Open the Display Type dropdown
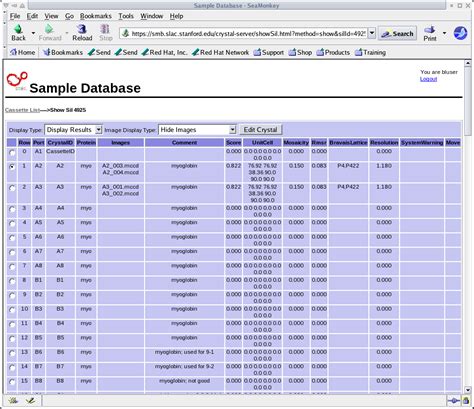The height and width of the screenshot is (409, 474). tap(73, 130)
